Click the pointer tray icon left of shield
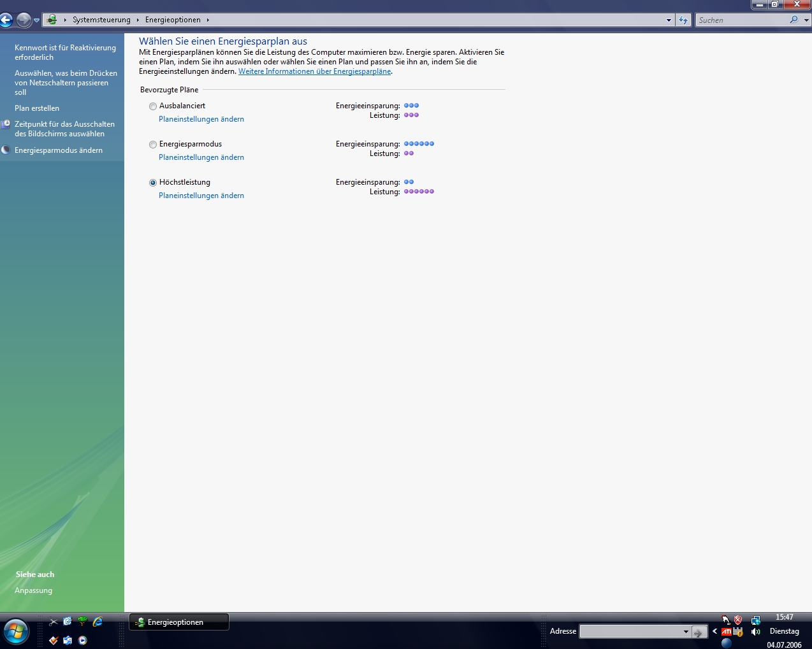The width and height of the screenshot is (812, 649). (x=726, y=620)
